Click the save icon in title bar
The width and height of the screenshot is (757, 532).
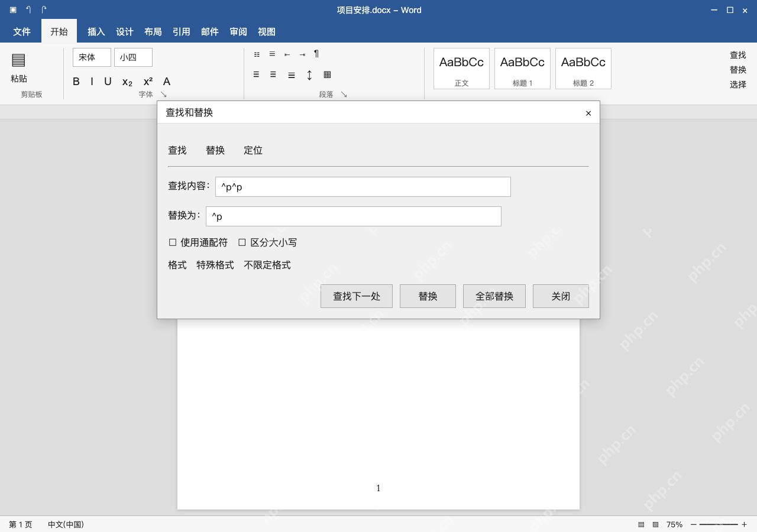pyautogui.click(x=13, y=9)
